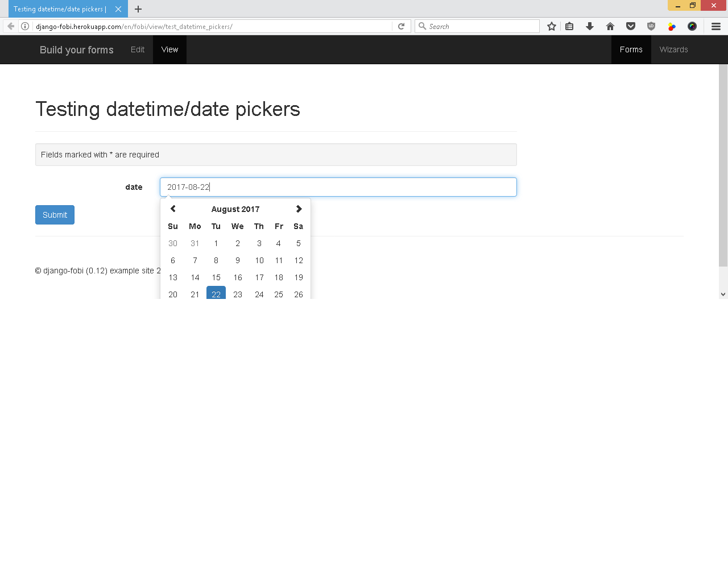Select August 13 in datepicker
728x582 pixels.
[173, 277]
